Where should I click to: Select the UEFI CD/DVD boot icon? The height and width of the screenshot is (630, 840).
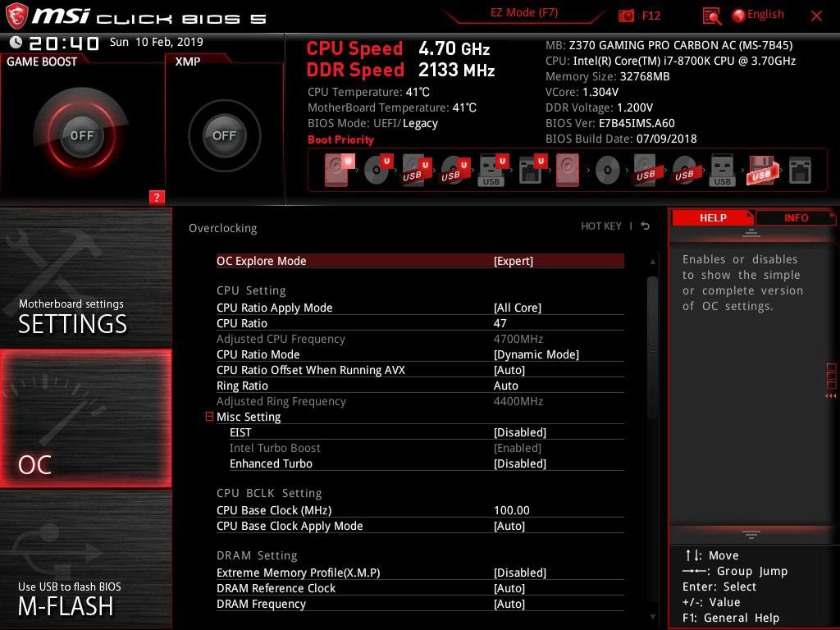pyautogui.click(x=378, y=170)
